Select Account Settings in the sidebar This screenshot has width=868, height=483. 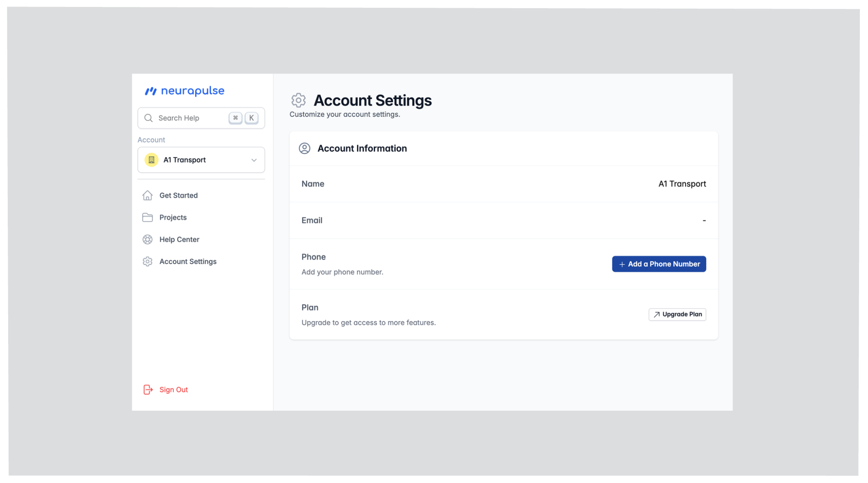click(188, 262)
